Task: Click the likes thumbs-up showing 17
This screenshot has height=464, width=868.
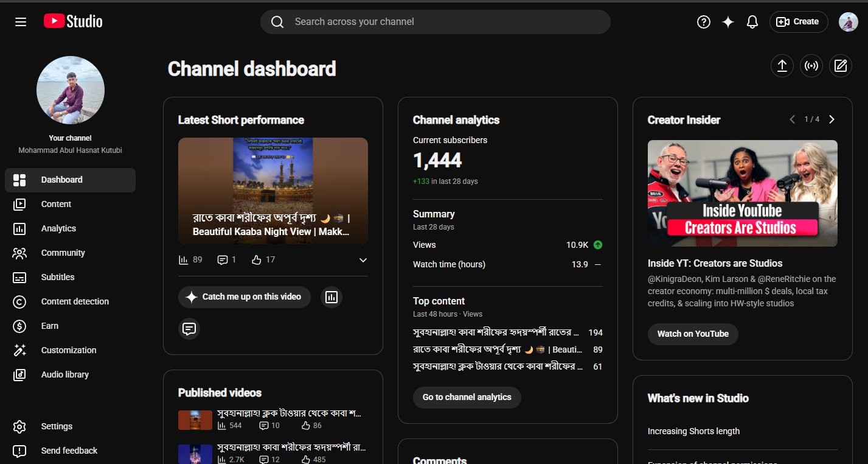Action: point(263,260)
